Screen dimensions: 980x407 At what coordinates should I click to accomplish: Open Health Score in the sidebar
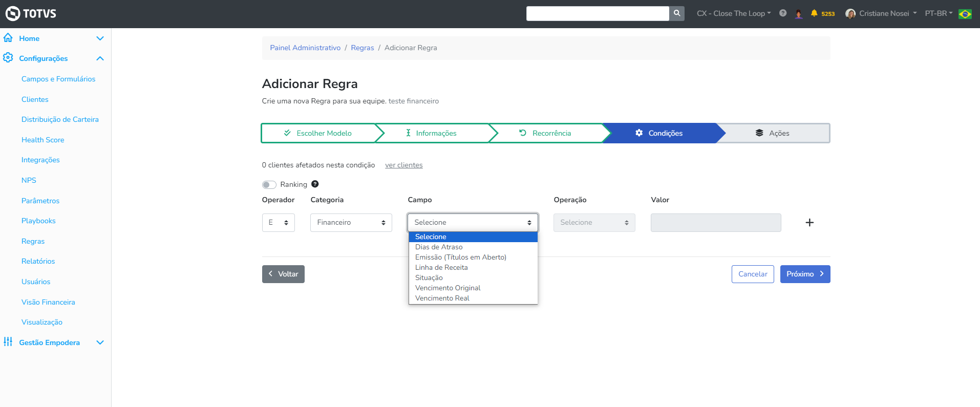coord(43,140)
